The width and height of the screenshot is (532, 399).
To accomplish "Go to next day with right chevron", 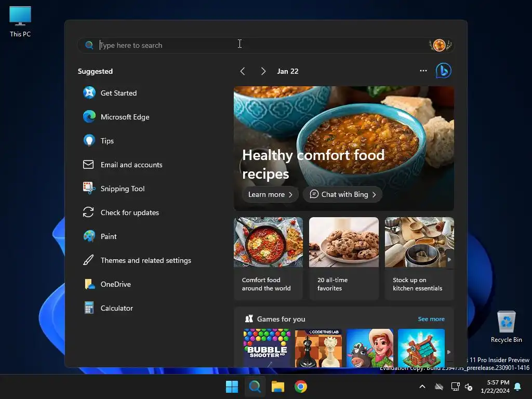I will click(x=263, y=71).
